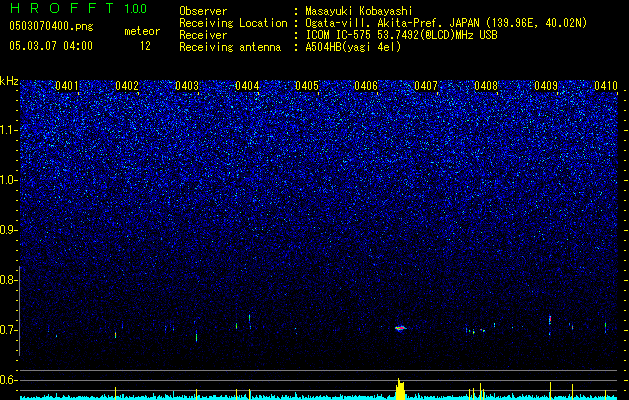Click the 'Receiver' field label
Screen dimensions: 629x400
(x=203, y=35)
